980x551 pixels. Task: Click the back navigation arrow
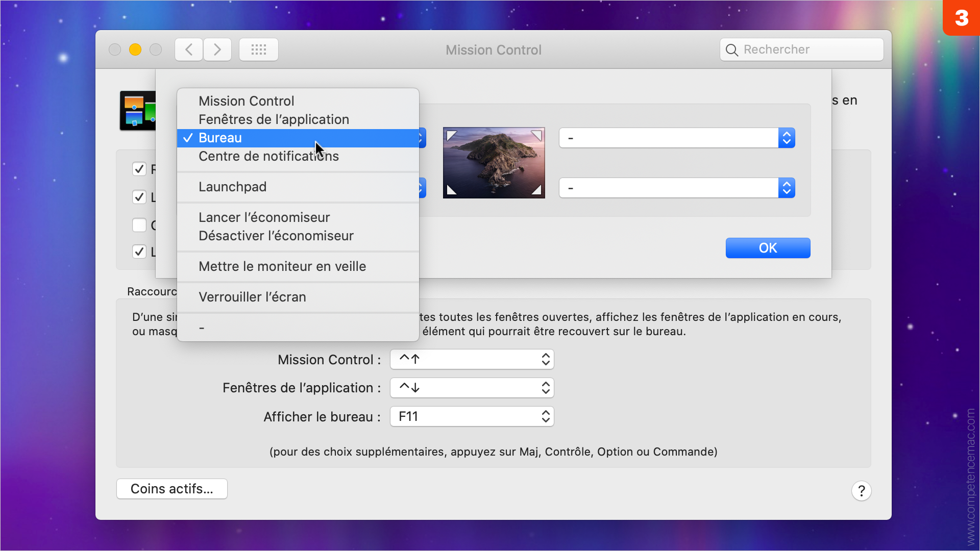point(189,49)
